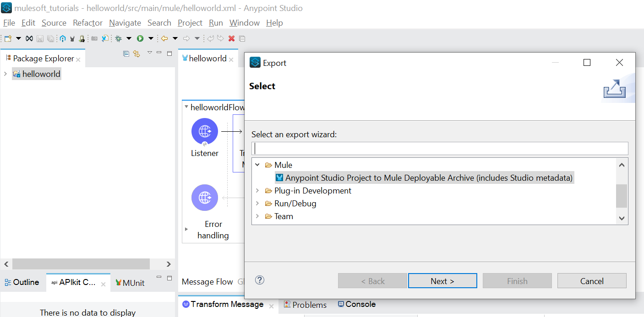The height and width of the screenshot is (317, 644).
Task: Run the Mule application with the green Run icon
Action: 140,38
